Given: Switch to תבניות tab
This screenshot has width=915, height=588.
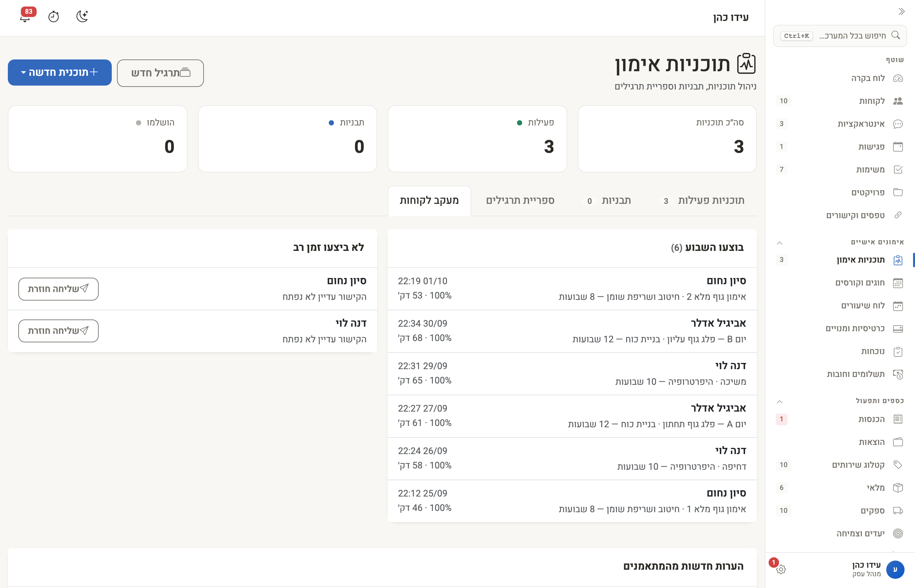Looking at the screenshot, I should (607, 201).
